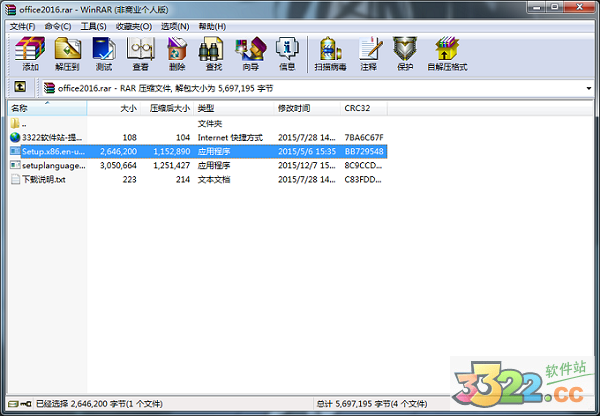The width and height of the screenshot is (600, 416).
Task: Click packed size 1,251,427
Action: (x=171, y=166)
